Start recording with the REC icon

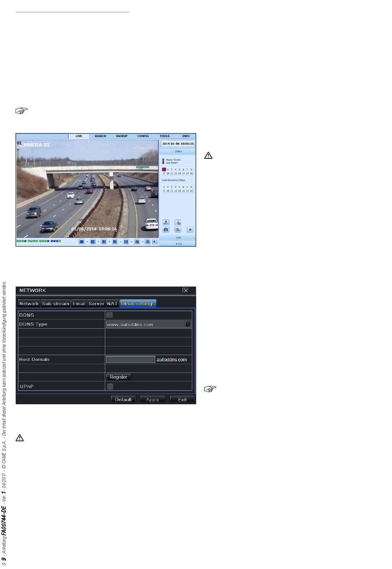[166, 222]
